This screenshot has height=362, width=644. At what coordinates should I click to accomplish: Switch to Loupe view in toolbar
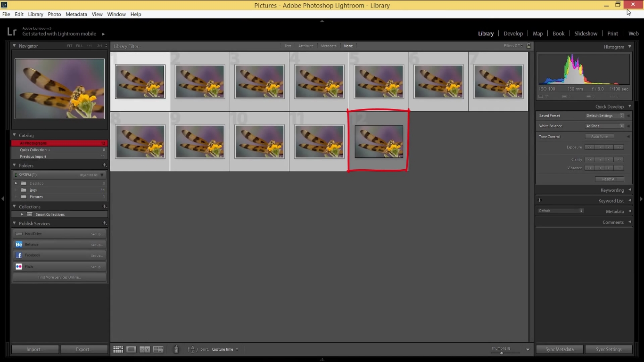point(132,349)
